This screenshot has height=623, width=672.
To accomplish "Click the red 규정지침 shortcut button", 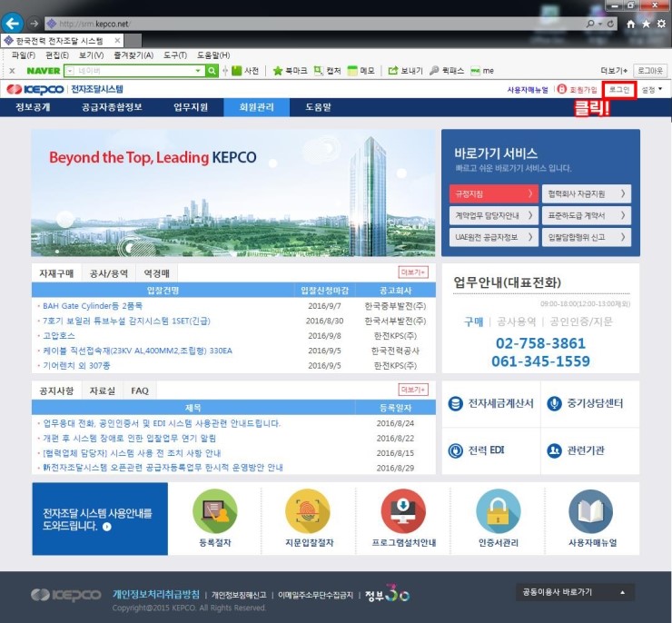I will point(494,193).
